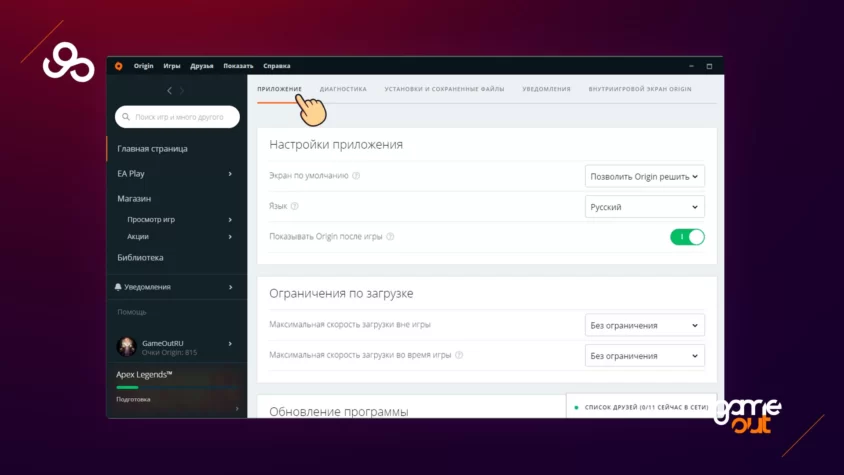The width and height of the screenshot is (844, 475).
Task: Open Просмотр игр in sidebar
Action: point(151,220)
